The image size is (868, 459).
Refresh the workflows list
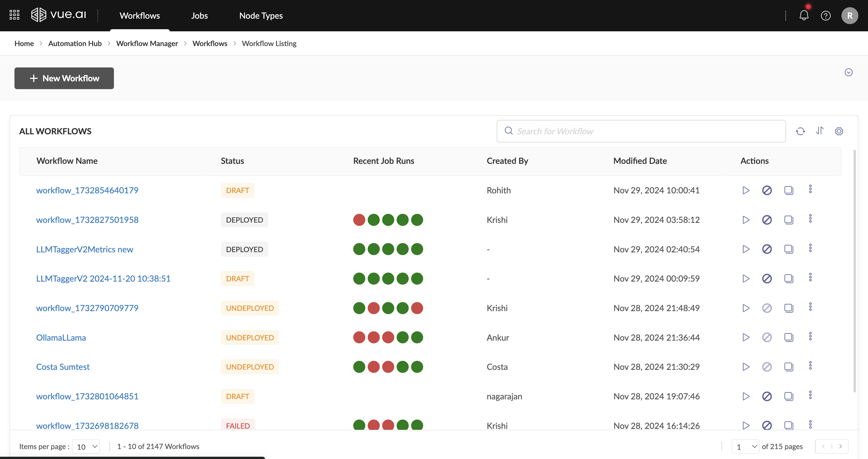click(x=800, y=131)
